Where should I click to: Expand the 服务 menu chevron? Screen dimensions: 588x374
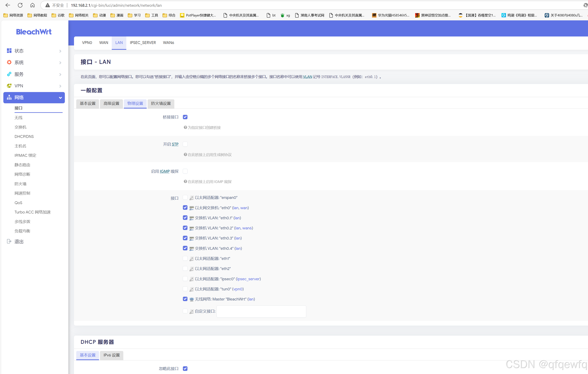coord(60,74)
